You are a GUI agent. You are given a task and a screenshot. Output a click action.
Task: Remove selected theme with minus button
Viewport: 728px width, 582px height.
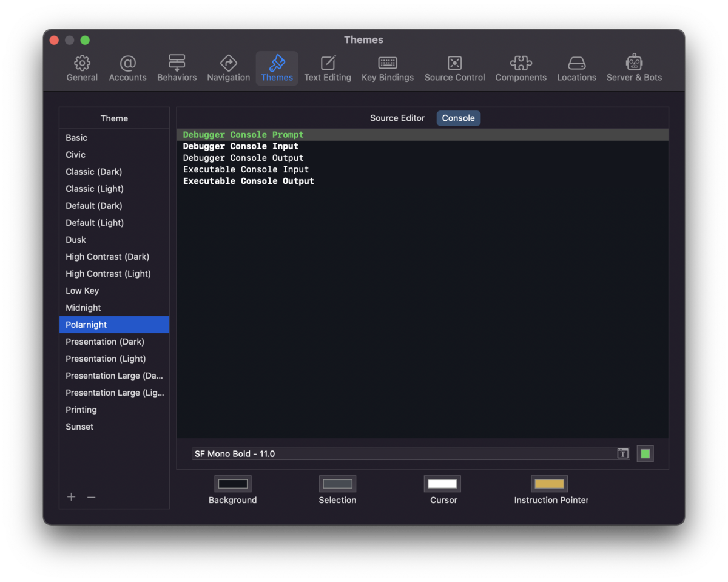coord(91,497)
